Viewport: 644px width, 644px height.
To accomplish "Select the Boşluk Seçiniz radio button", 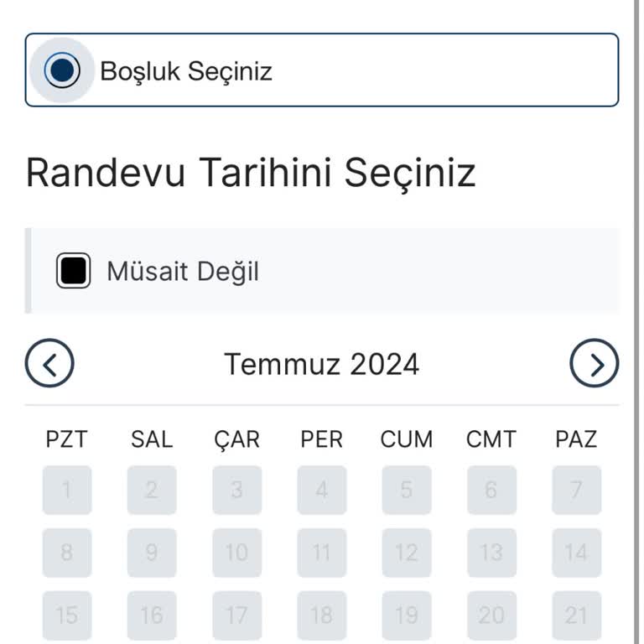I will [x=61, y=70].
